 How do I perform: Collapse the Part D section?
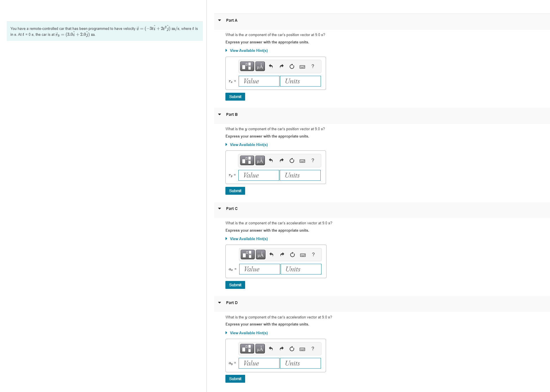[x=219, y=303]
